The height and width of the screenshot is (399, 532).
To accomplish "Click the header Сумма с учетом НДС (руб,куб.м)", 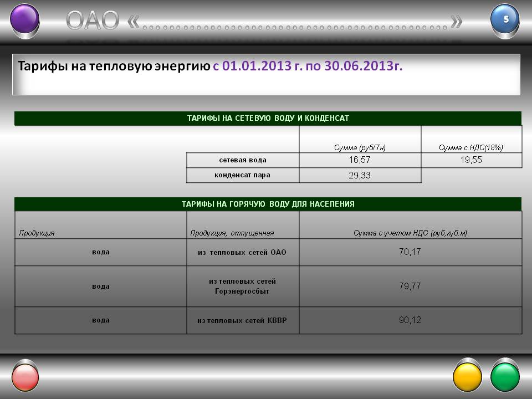I will point(410,233).
